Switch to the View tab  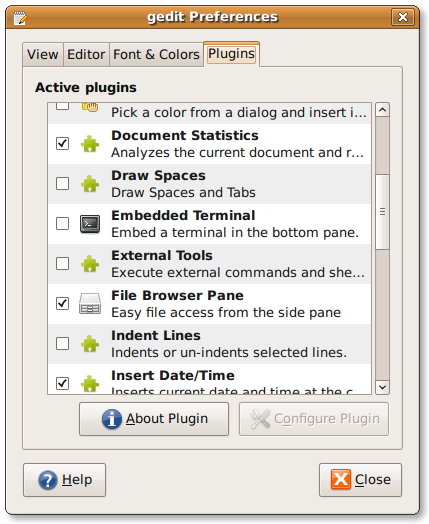[43, 54]
